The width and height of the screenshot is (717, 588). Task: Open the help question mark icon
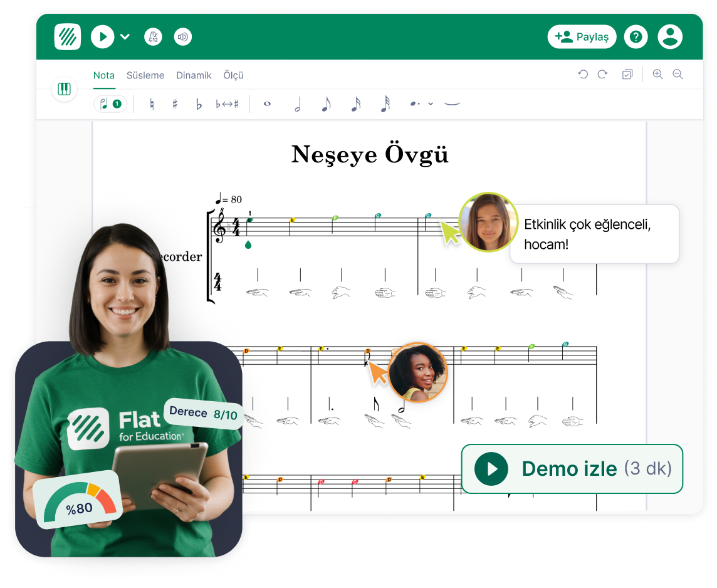(636, 37)
